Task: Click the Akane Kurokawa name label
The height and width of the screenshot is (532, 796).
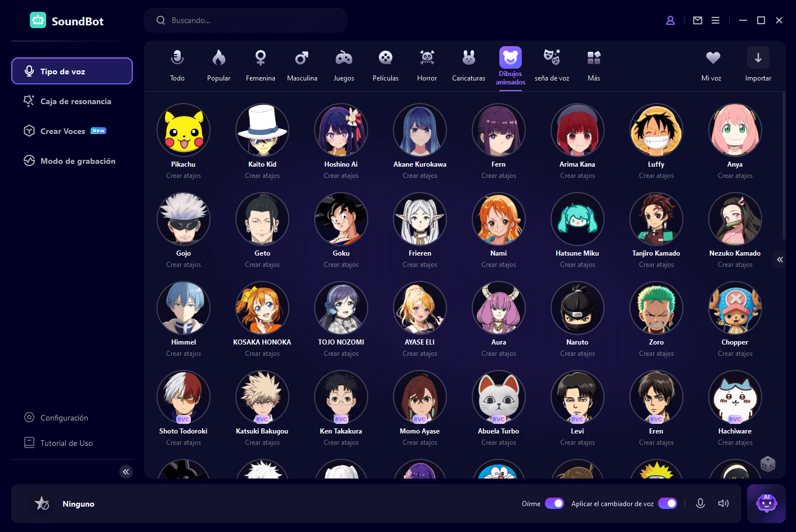Action: click(420, 164)
